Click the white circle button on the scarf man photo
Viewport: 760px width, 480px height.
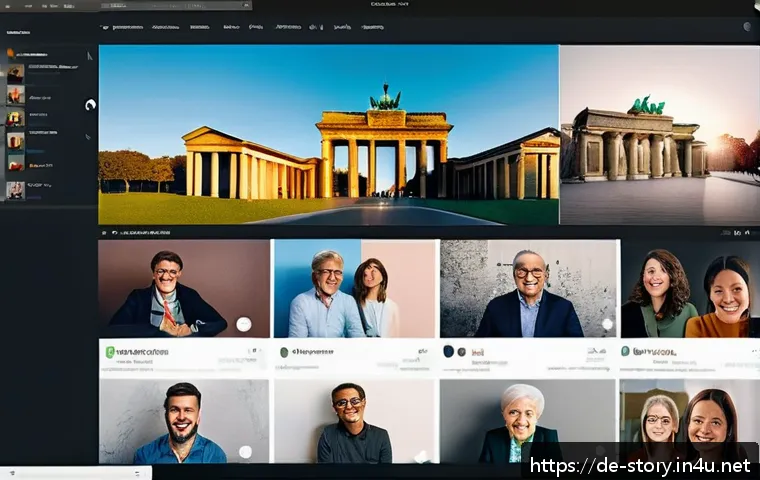tap(244, 324)
